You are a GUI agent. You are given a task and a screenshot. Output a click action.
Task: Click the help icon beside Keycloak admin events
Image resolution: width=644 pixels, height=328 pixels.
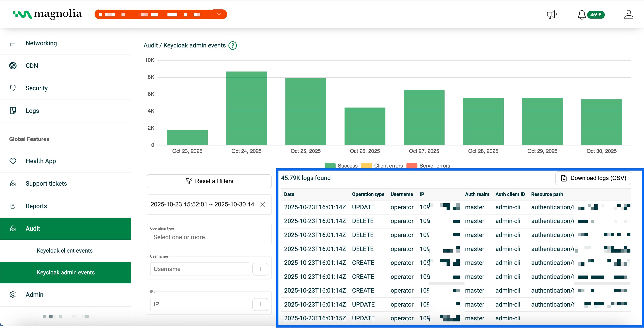(232, 45)
